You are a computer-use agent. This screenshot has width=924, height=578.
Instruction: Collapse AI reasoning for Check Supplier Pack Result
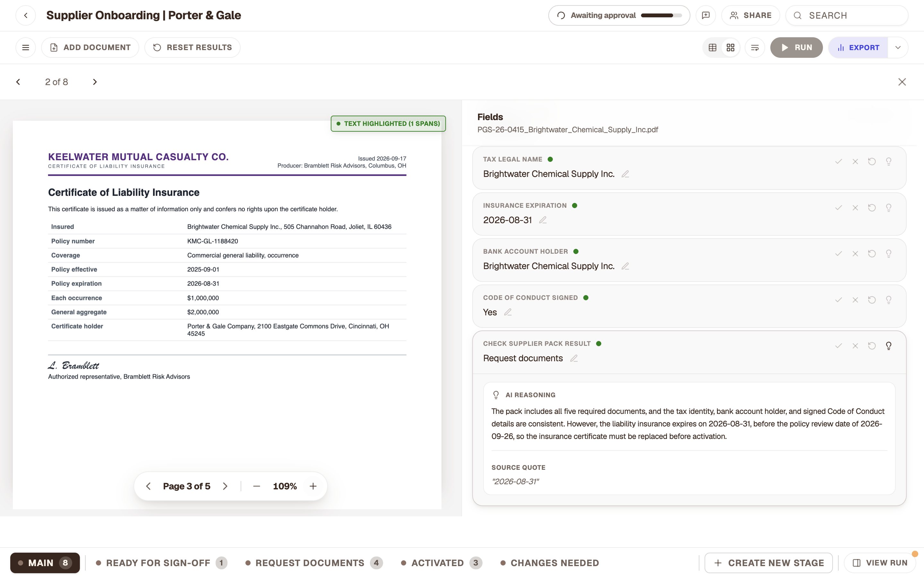(888, 346)
